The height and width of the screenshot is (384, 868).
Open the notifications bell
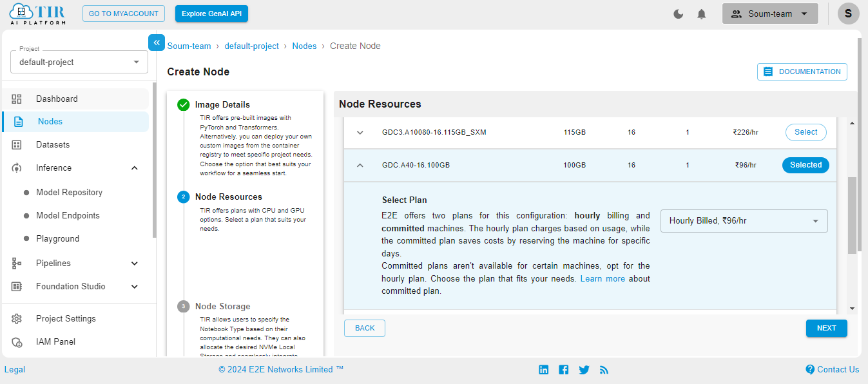point(702,14)
